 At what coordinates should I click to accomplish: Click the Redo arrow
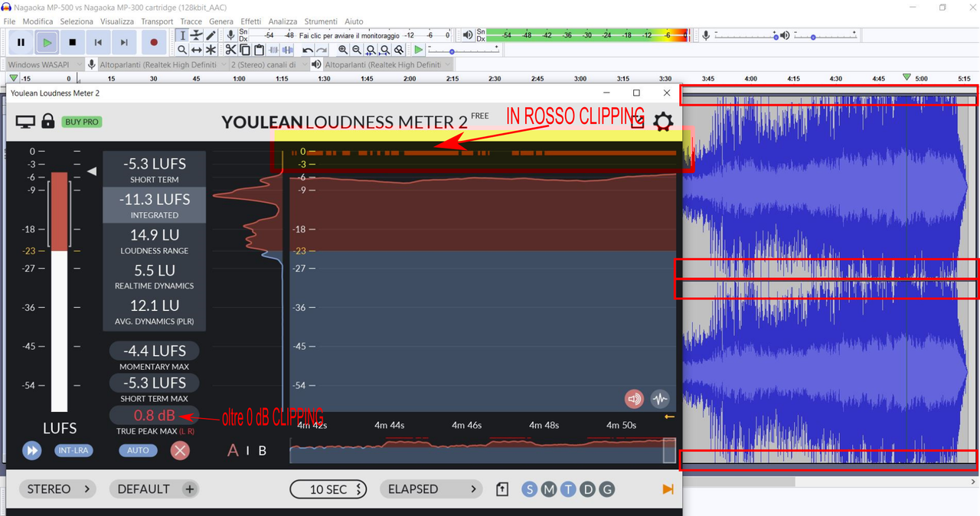pos(322,50)
